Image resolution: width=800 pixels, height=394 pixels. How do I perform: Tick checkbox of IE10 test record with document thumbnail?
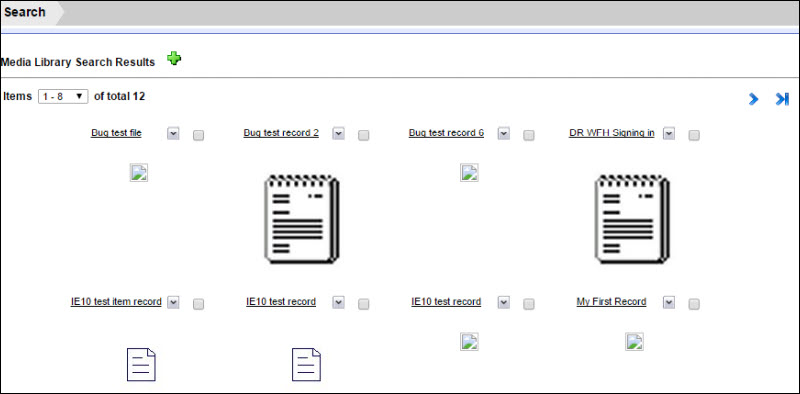tap(363, 304)
